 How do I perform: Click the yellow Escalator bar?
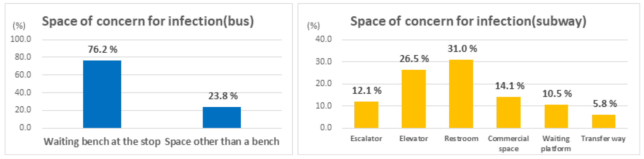pyautogui.click(x=366, y=115)
